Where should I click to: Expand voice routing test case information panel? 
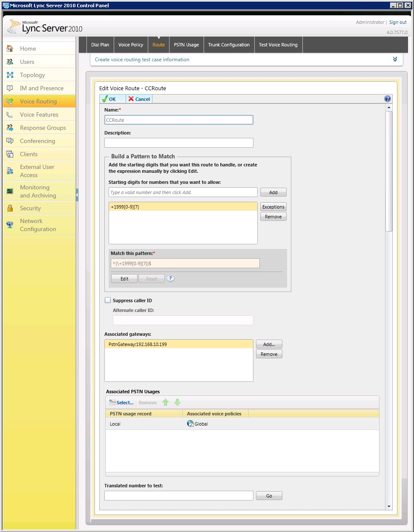point(395,60)
